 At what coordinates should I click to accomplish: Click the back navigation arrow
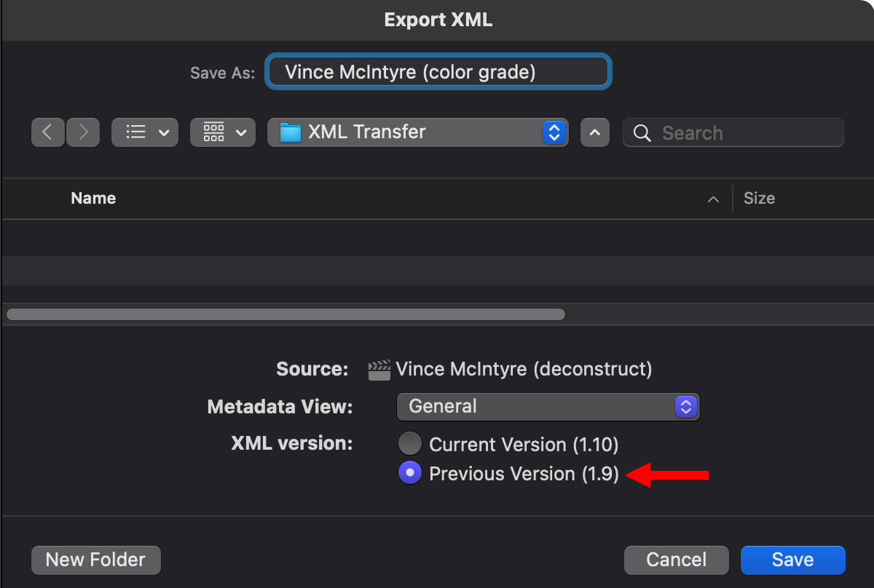point(48,132)
